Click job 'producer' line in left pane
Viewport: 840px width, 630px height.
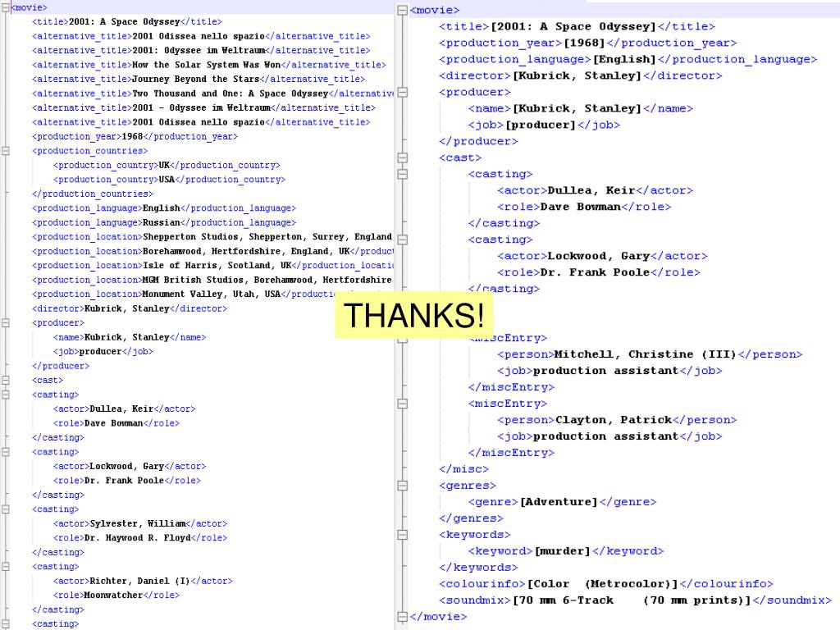[103, 351]
